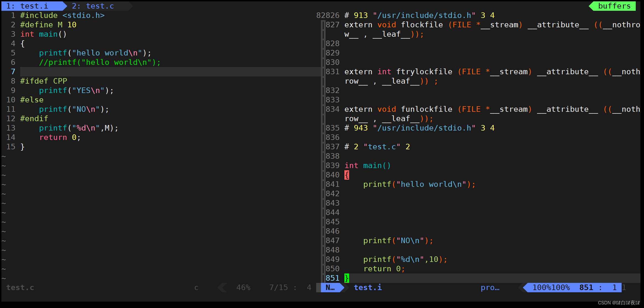Click 'return 0;' on line 850
The width and height of the screenshot is (644, 308).
[384, 269]
